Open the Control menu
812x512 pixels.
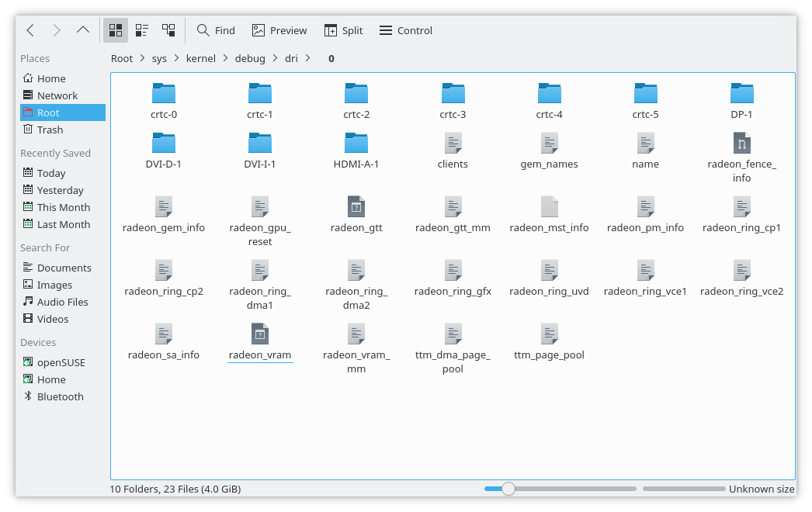pos(405,30)
